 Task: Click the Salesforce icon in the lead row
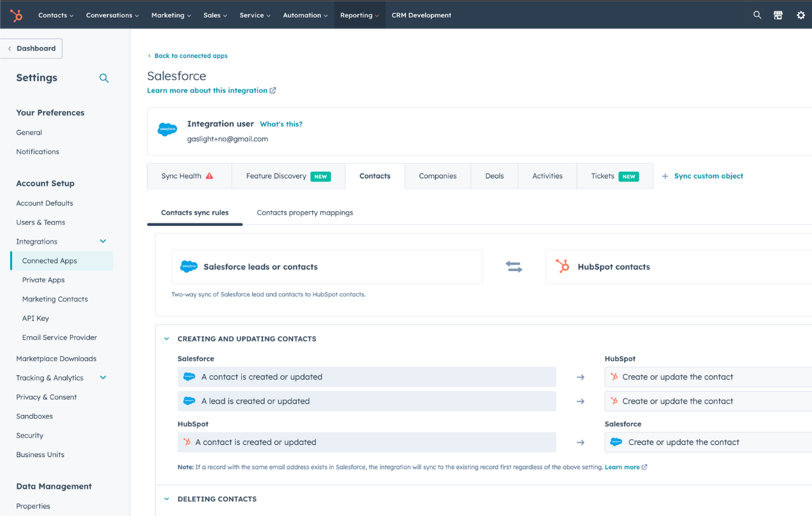click(x=189, y=400)
